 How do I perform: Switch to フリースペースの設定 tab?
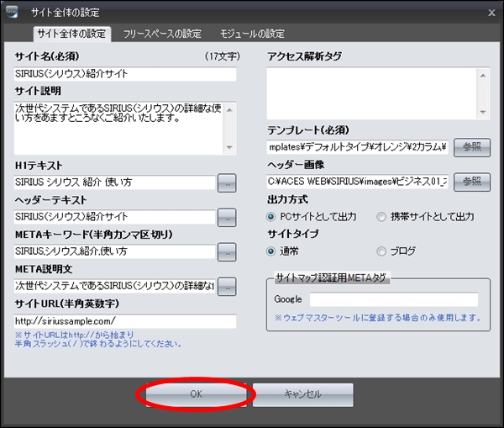pos(162,34)
